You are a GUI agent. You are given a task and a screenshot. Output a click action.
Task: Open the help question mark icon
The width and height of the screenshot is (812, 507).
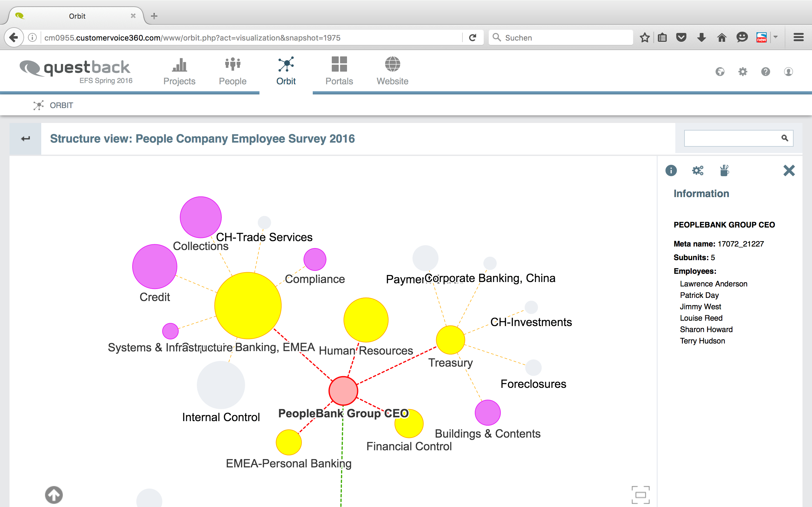click(x=765, y=71)
